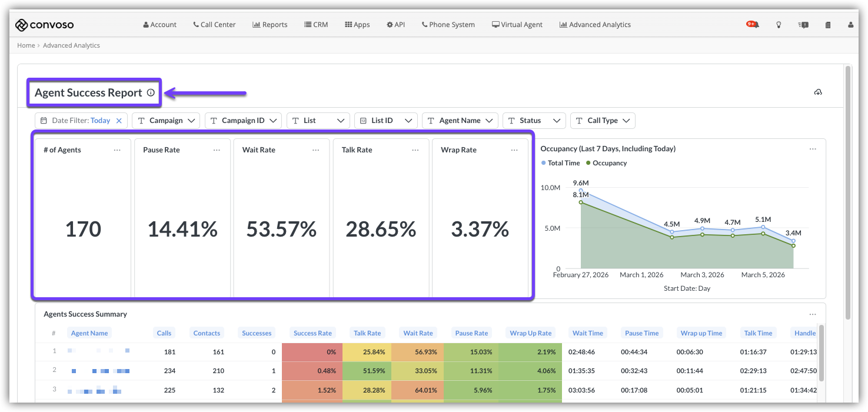Click the document list icon in header

tap(828, 25)
